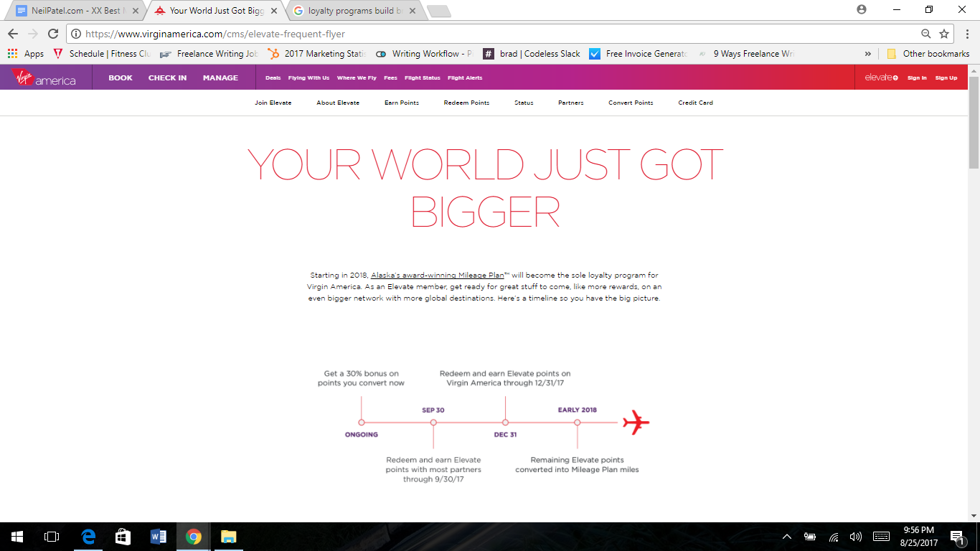This screenshot has height=551, width=980.
Task: Click the volume speaker tray icon
Action: [855, 537]
